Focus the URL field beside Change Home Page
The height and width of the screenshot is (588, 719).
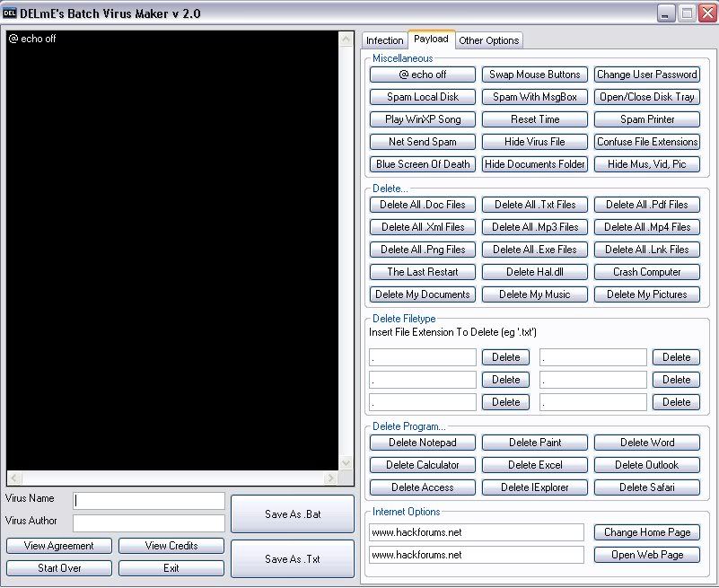pyautogui.click(x=477, y=533)
